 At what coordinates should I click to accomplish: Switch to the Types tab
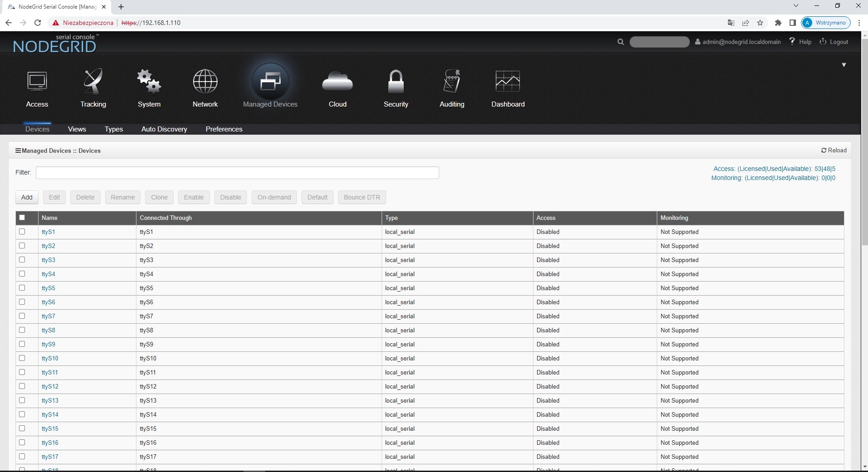tap(114, 129)
